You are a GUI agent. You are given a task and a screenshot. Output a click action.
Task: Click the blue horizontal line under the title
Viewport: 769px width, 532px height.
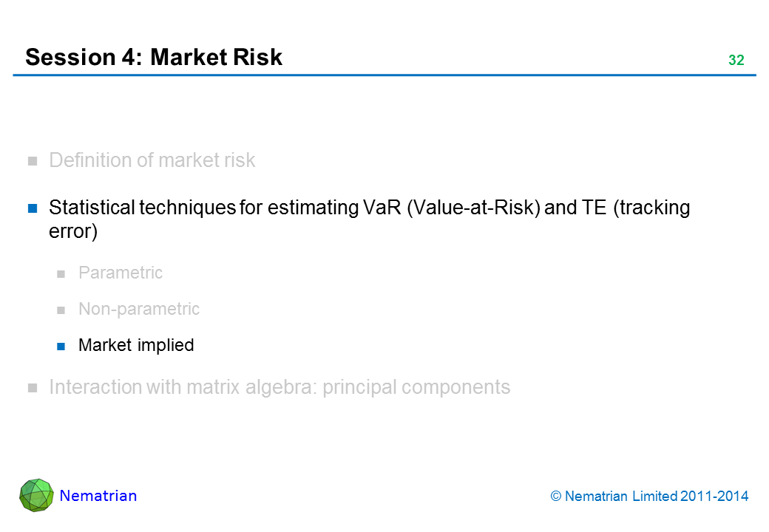(x=384, y=75)
